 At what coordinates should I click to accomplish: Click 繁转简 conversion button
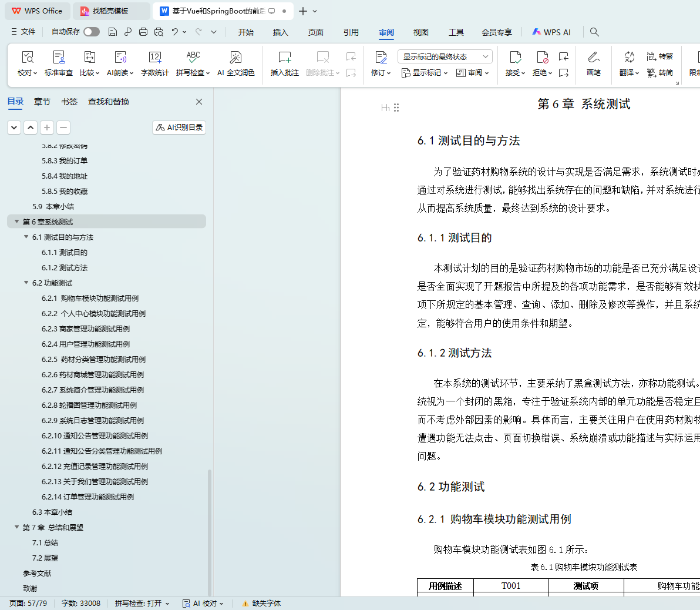[660, 72]
